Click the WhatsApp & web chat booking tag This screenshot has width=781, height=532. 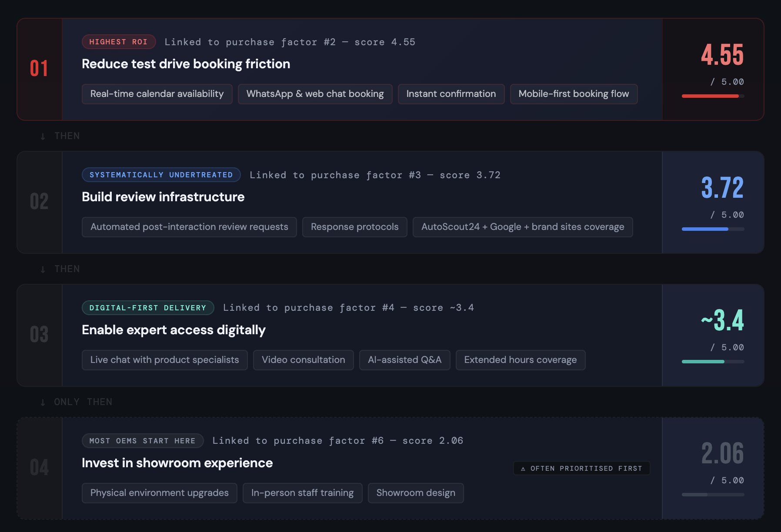pyautogui.click(x=315, y=94)
